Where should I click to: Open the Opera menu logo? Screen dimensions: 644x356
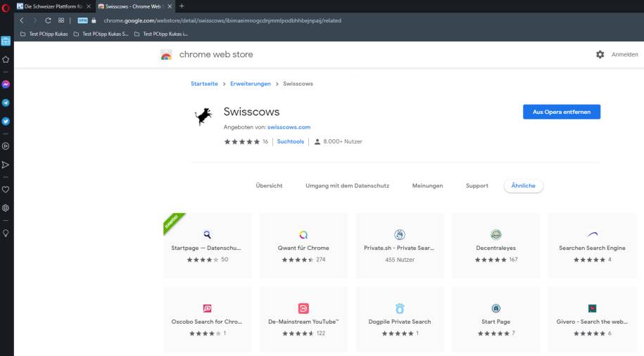coord(6,8)
